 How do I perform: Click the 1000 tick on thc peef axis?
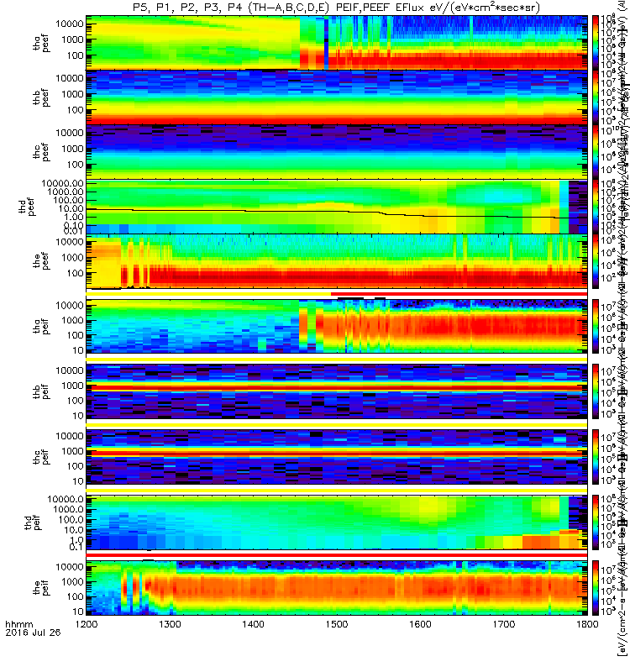(72, 149)
